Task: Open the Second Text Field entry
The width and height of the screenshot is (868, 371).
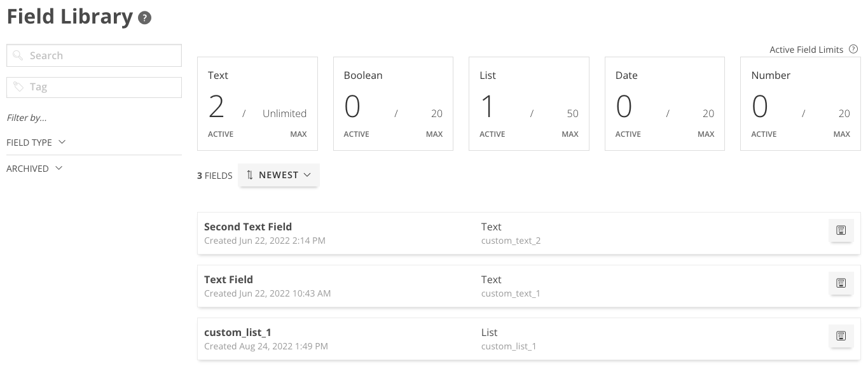Action: [445, 233]
